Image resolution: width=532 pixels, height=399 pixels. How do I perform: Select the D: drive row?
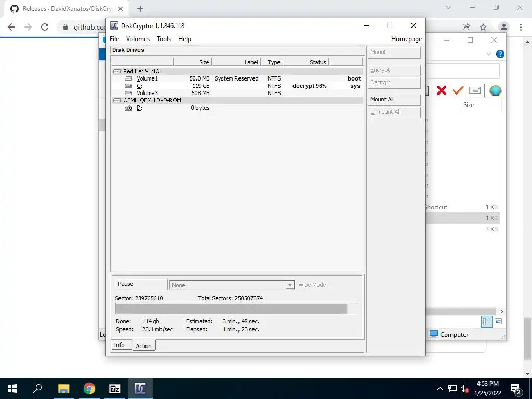pyautogui.click(x=237, y=108)
